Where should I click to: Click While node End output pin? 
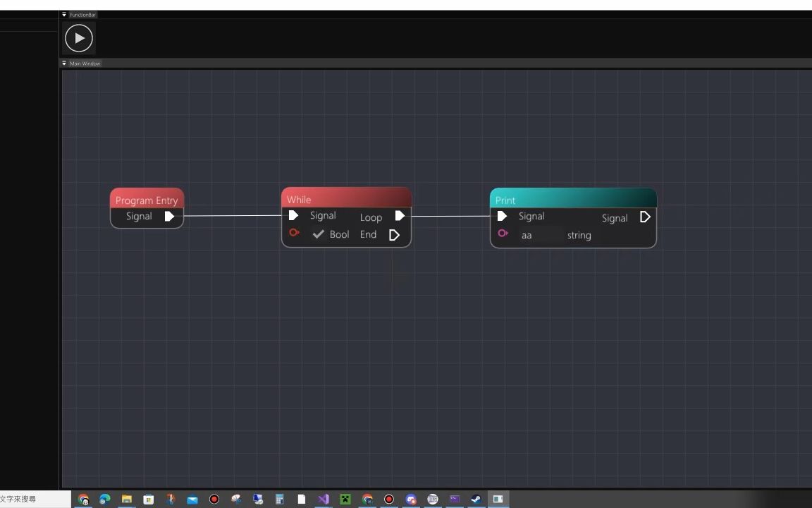(394, 235)
